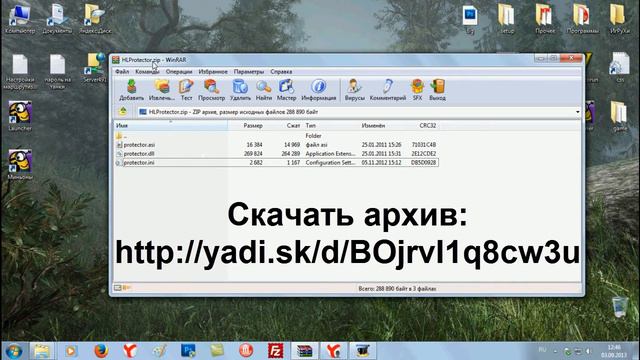
Task: Open the Команды menu
Action: point(147,71)
